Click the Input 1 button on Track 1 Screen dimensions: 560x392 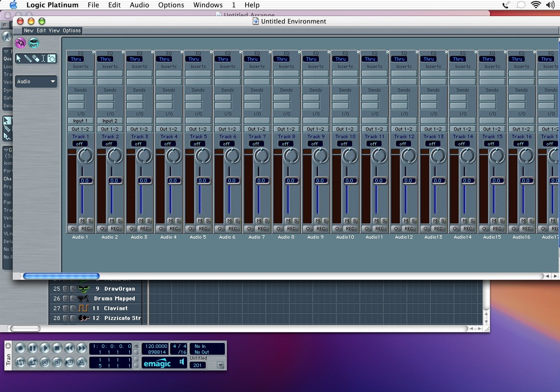pos(80,121)
